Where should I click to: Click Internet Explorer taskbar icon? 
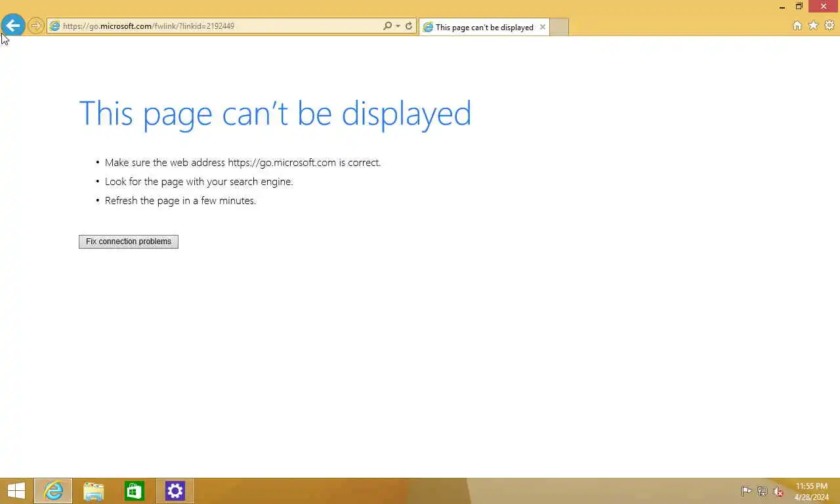click(x=53, y=491)
